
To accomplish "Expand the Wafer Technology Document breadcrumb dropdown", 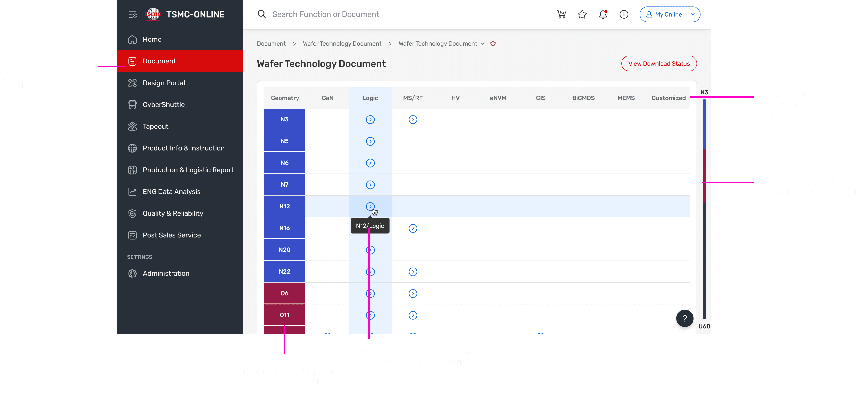I will coord(483,43).
